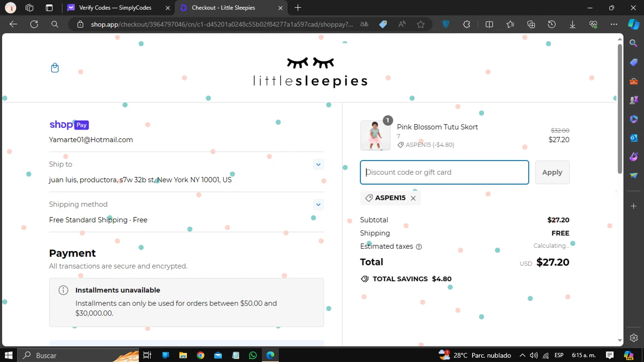Click the checkout URL address bar

coord(222,24)
